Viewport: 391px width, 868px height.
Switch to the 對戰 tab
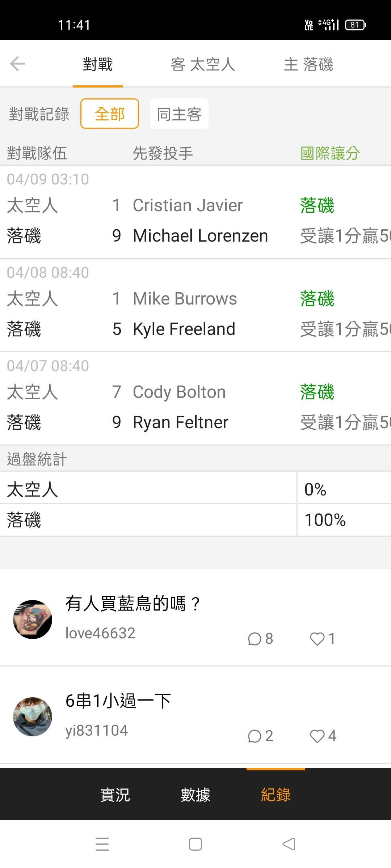[x=98, y=64]
